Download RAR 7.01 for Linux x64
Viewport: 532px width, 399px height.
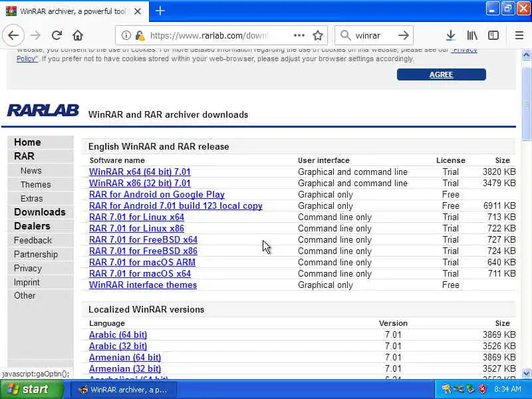(136, 217)
